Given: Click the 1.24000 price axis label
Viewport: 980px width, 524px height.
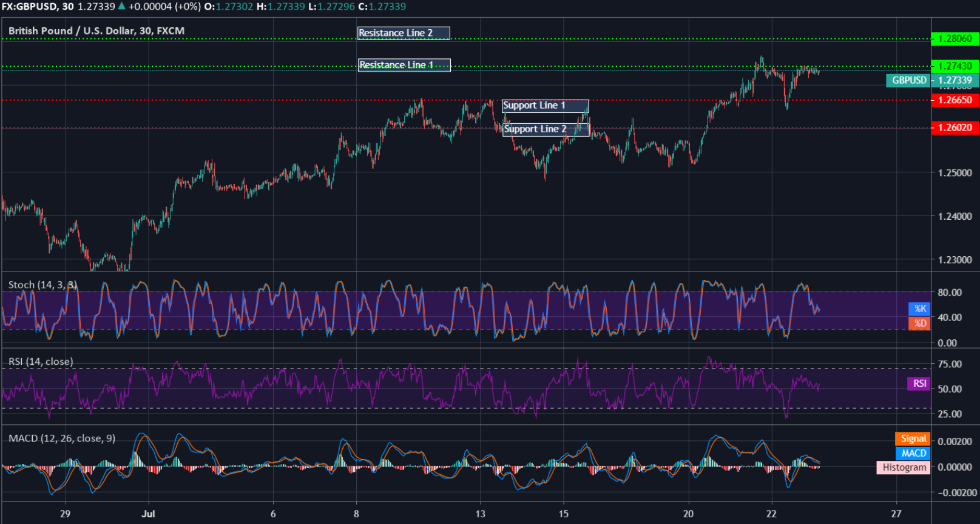Looking at the screenshot, I should (955, 216).
